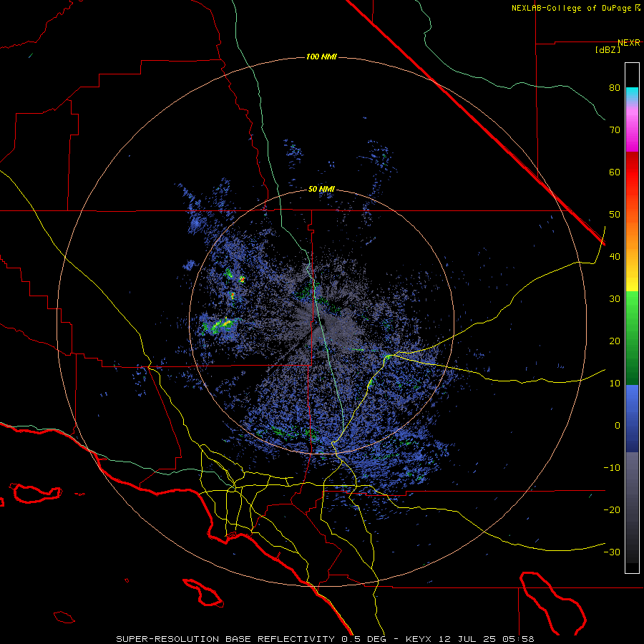Click the 0 value on dBZ scale
The height and width of the screenshot is (644, 644).
click(x=618, y=426)
